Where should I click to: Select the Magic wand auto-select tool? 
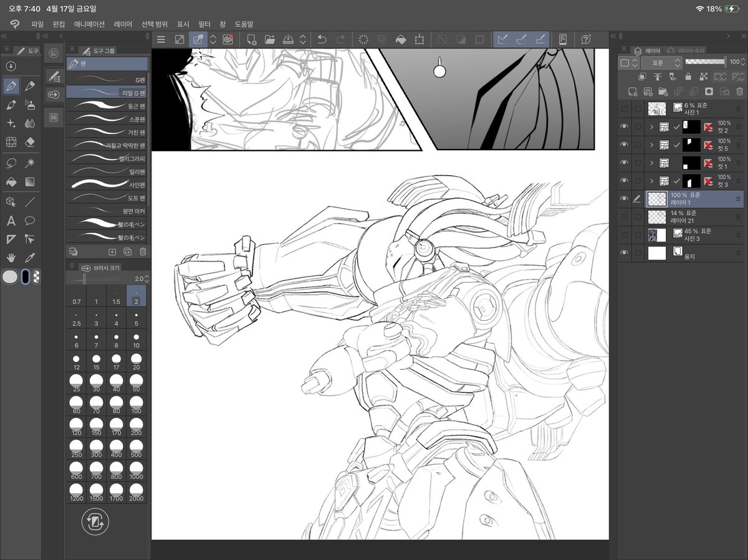pyautogui.click(x=30, y=163)
